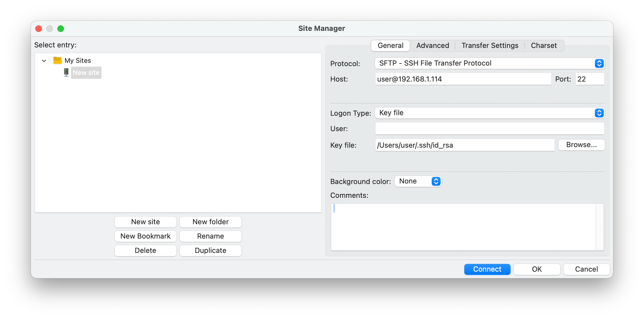
Task: Collapse the My Sites tree
Action: point(44,61)
